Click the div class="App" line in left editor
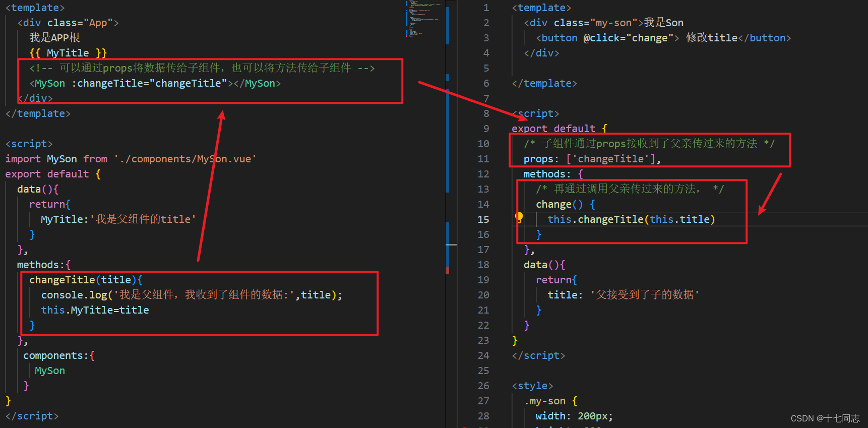This screenshot has width=868, height=428. click(68, 23)
